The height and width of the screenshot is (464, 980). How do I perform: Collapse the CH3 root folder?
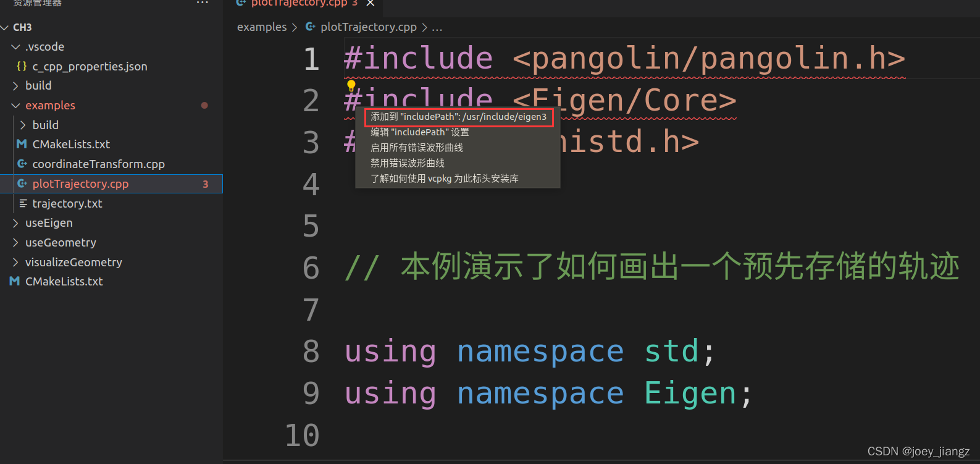pyautogui.click(x=5, y=27)
